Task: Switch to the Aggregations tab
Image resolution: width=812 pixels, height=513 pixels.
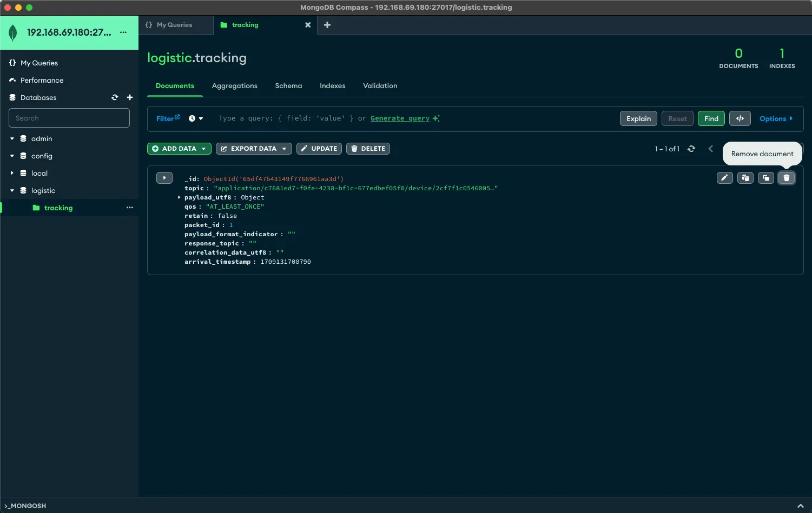Action: click(235, 86)
